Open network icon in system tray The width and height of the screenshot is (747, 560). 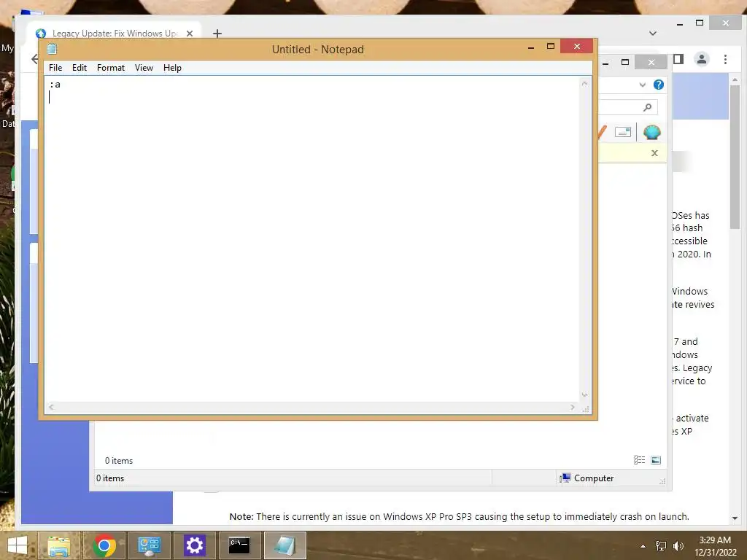click(x=661, y=546)
